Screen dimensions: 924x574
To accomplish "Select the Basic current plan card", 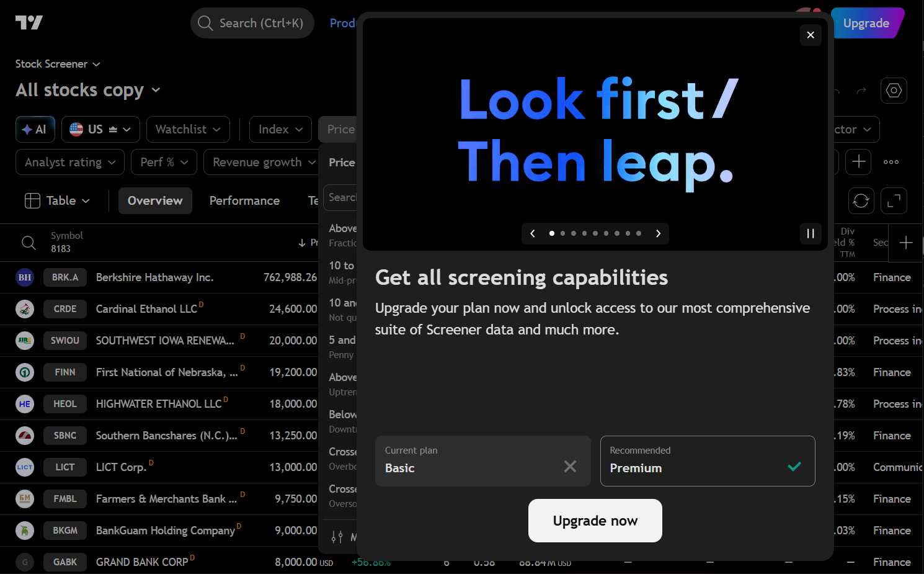I will tap(482, 461).
